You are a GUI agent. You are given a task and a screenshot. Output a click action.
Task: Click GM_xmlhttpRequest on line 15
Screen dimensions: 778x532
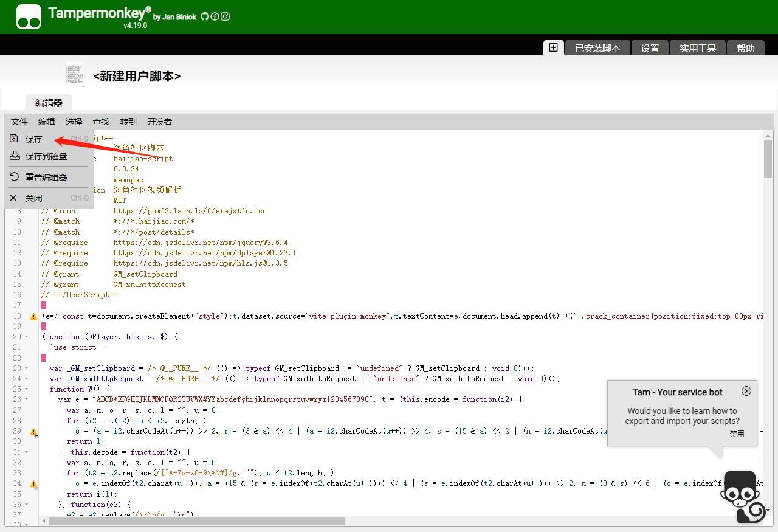pos(150,285)
